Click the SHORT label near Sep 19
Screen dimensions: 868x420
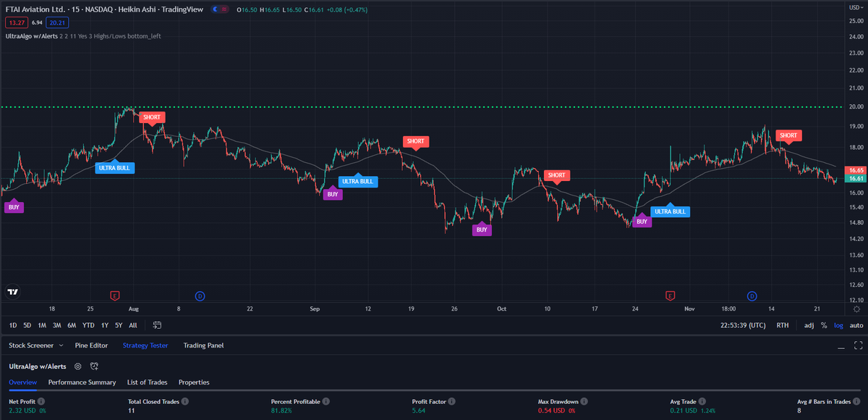416,140
